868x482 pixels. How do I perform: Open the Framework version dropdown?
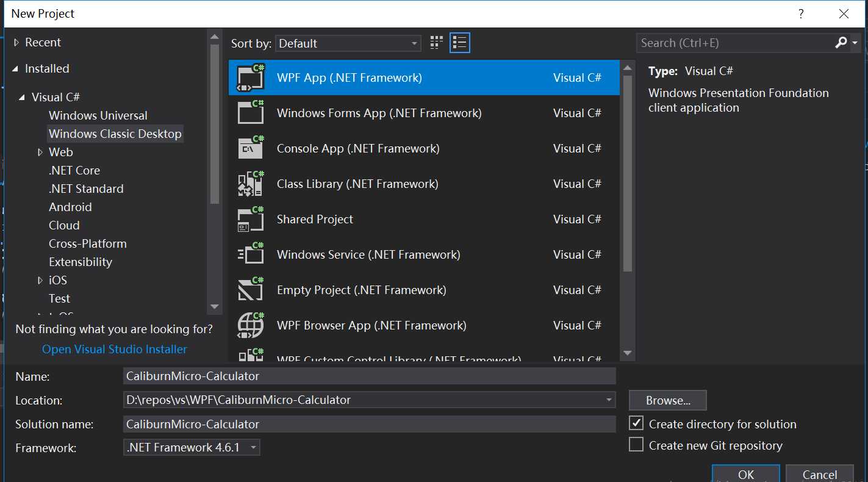[192, 447]
